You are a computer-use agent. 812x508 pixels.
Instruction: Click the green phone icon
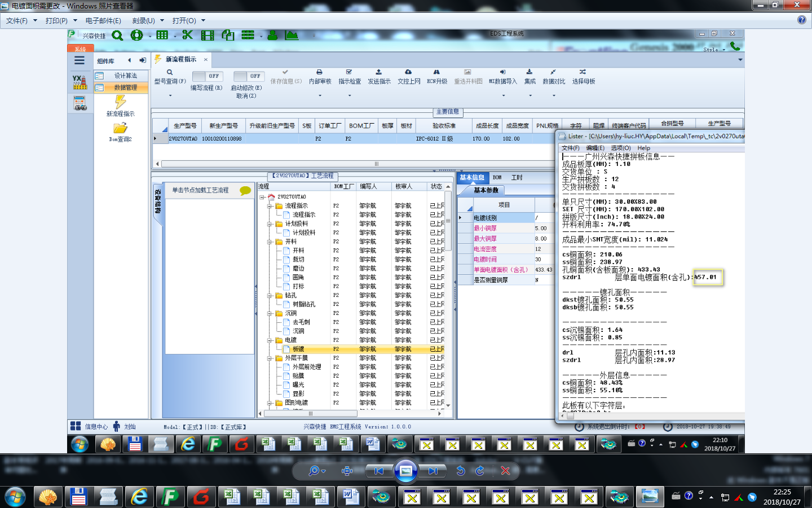pos(735,46)
